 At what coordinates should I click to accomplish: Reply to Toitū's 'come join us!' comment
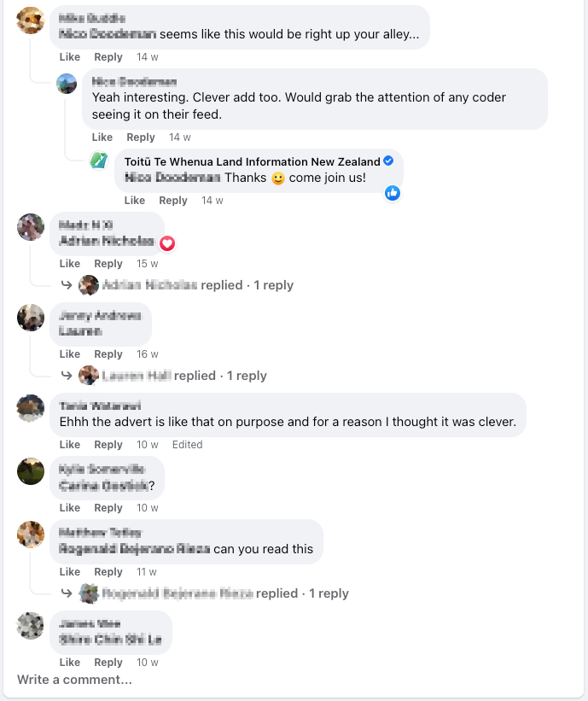pyautogui.click(x=173, y=201)
